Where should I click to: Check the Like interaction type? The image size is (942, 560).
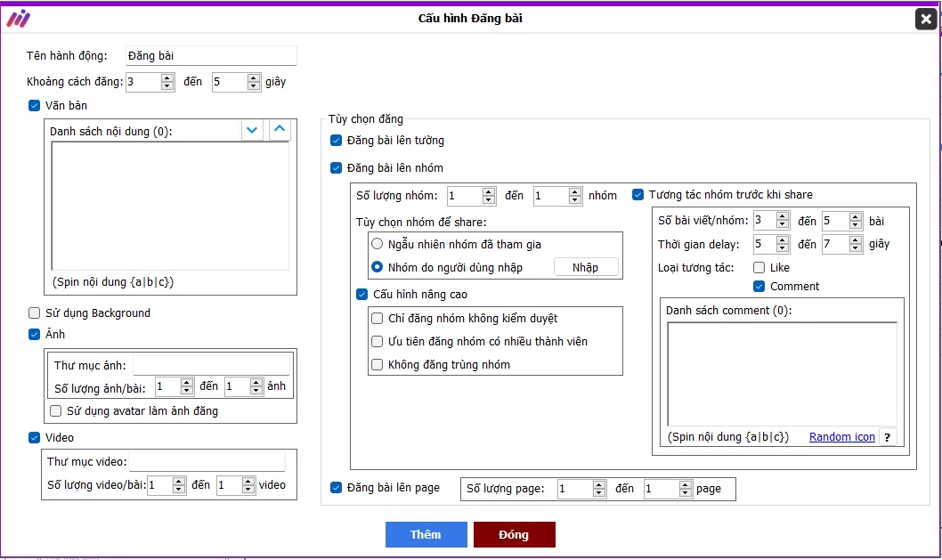click(759, 267)
